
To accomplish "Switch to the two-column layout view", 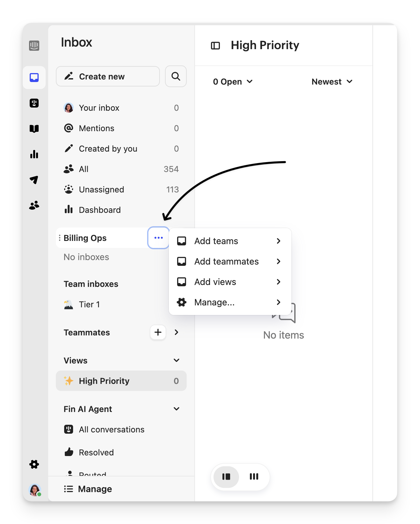I will click(x=226, y=477).
